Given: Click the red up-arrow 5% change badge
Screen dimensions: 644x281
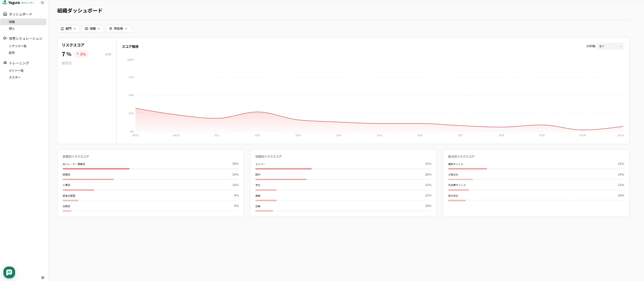Looking at the screenshot, I should pos(81,54).
